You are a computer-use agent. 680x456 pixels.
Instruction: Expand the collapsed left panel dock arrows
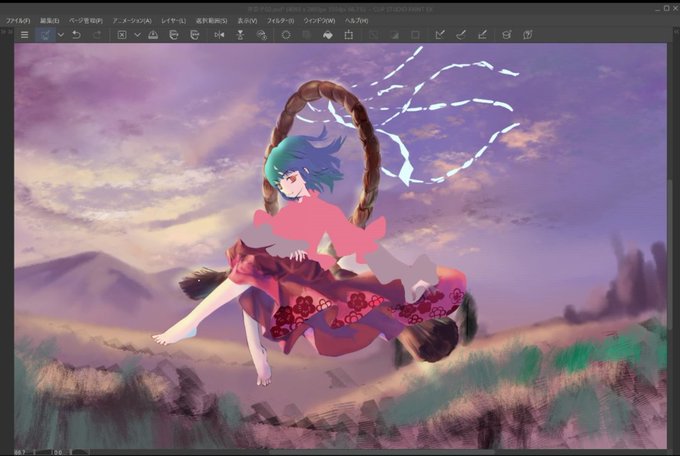point(7,32)
